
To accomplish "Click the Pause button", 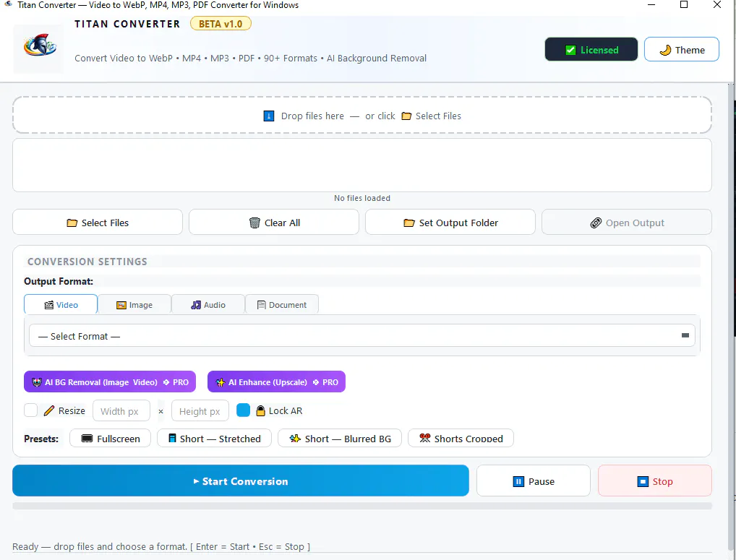I will [534, 481].
